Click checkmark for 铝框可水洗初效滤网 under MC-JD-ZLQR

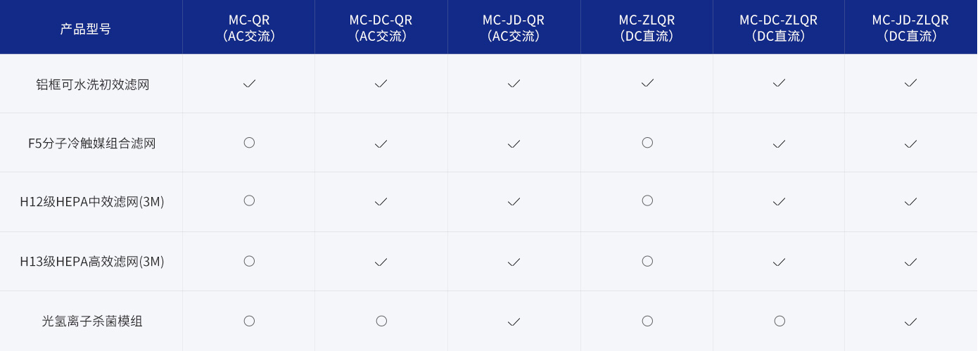click(x=910, y=83)
